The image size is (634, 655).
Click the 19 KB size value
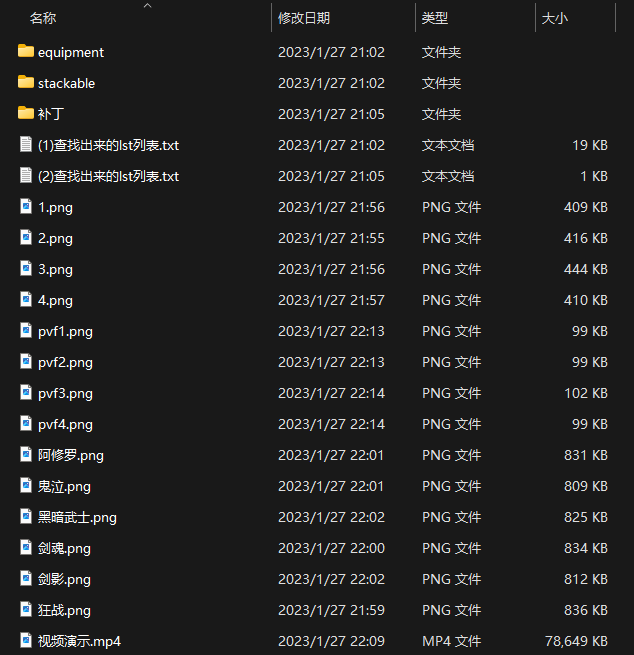[590, 145]
